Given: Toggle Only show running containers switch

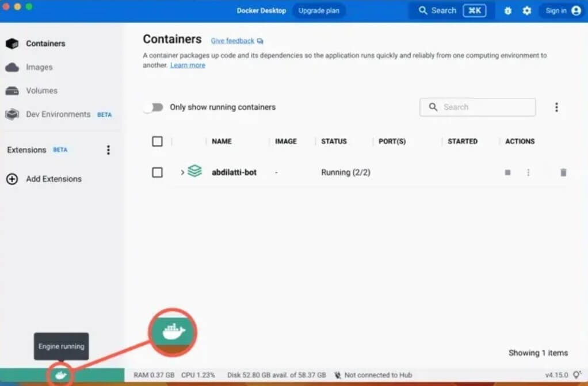Looking at the screenshot, I should pos(153,107).
